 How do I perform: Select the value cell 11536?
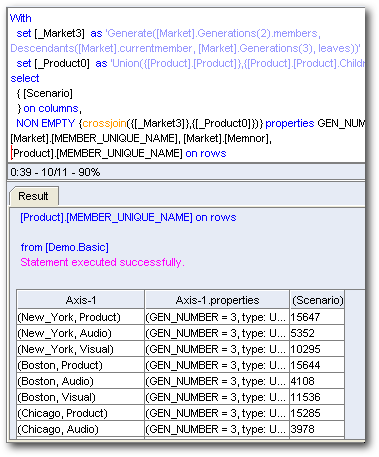pyautogui.click(x=317, y=397)
